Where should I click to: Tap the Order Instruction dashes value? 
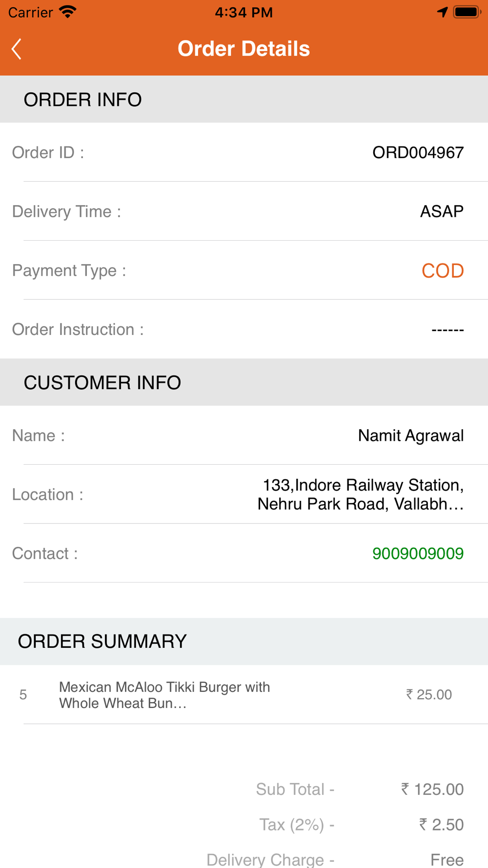point(447,330)
